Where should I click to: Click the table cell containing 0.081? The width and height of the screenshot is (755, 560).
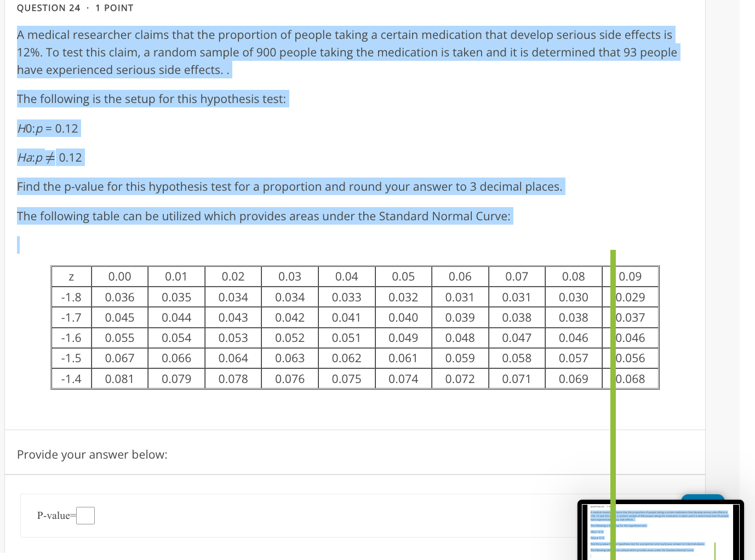coord(119,379)
